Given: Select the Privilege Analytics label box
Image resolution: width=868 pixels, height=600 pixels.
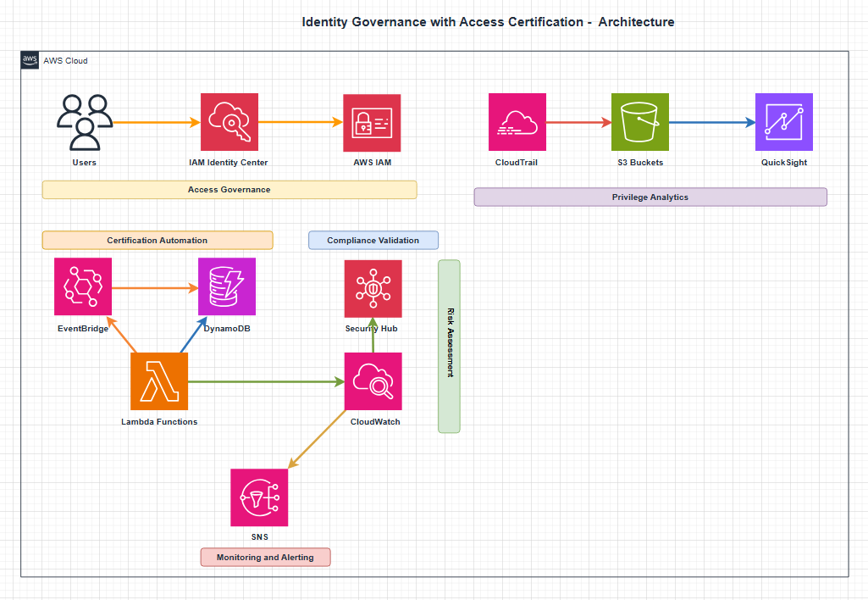Looking at the screenshot, I should [x=650, y=197].
